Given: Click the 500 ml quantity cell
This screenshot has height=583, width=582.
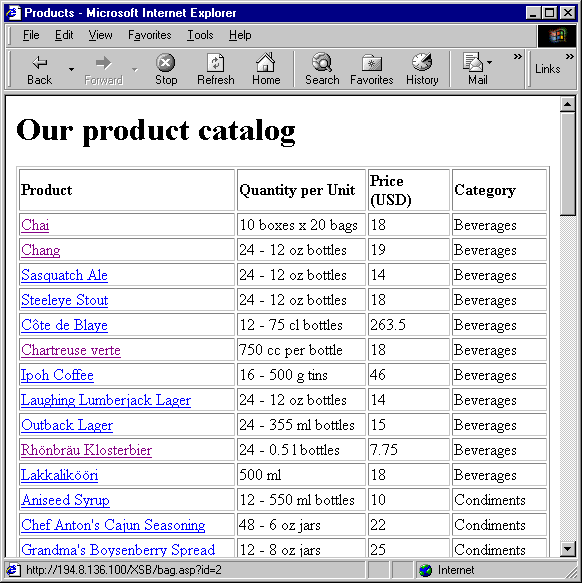Looking at the screenshot, I should tap(301, 475).
